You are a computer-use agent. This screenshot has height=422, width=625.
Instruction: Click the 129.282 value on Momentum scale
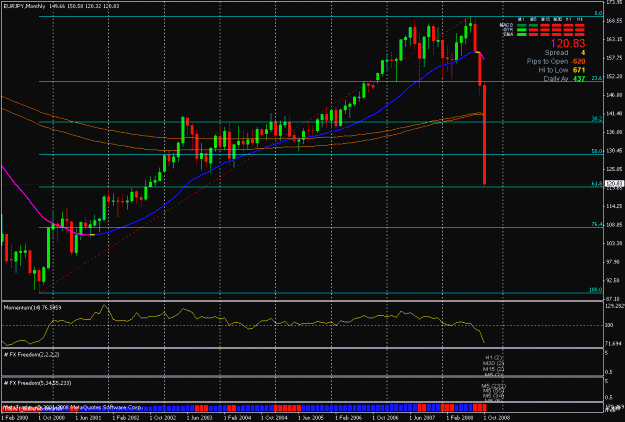point(614,306)
